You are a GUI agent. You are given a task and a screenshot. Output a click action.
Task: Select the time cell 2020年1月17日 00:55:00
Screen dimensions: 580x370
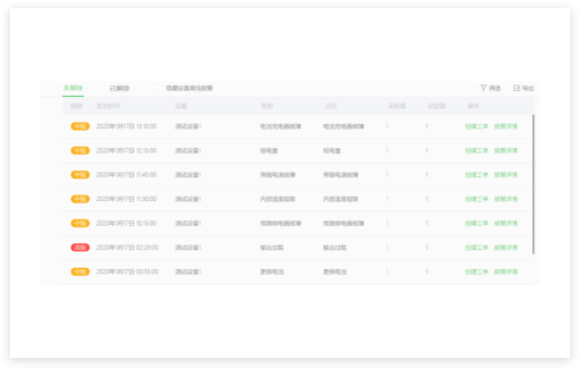[x=127, y=272]
